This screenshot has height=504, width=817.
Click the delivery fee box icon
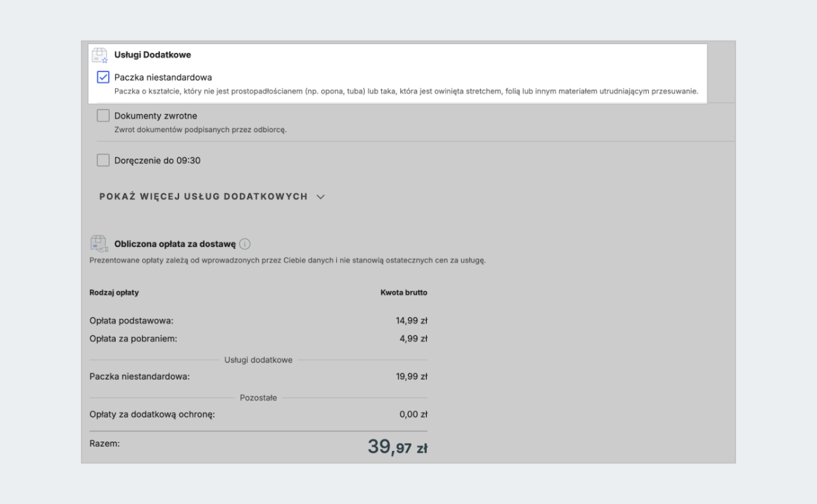click(x=99, y=244)
